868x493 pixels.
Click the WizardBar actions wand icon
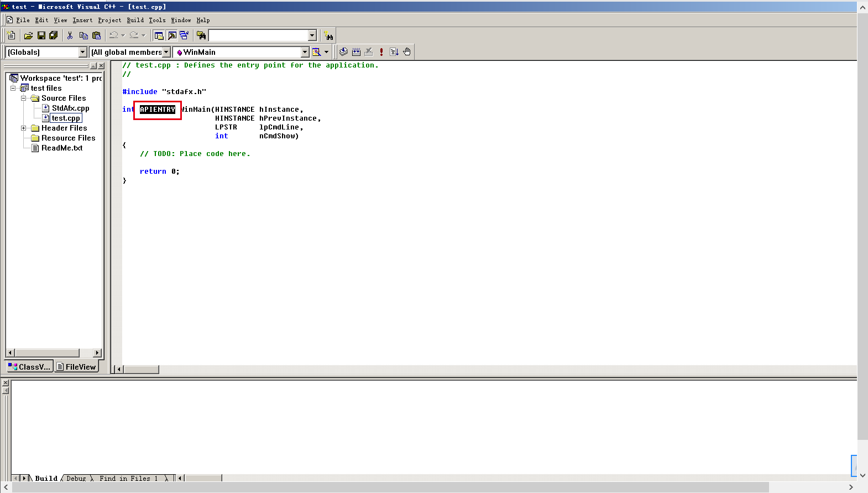(316, 52)
